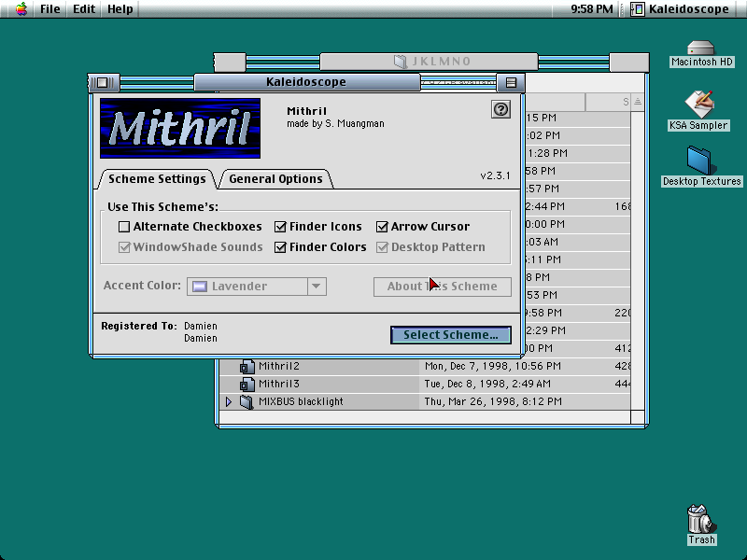
Task: Select the Desktop Textures folder icon
Action: pyautogui.click(x=701, y=161)
